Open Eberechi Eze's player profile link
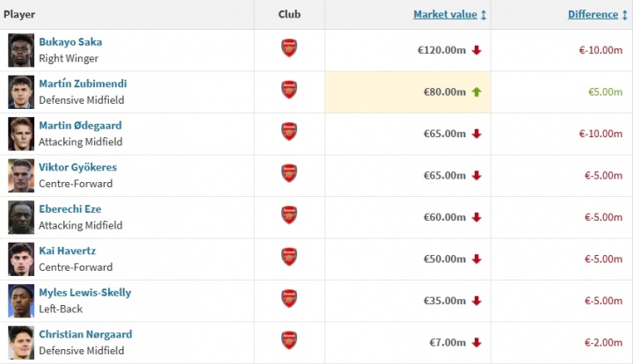This screenshot has height=364, width=633. (69, 209)
